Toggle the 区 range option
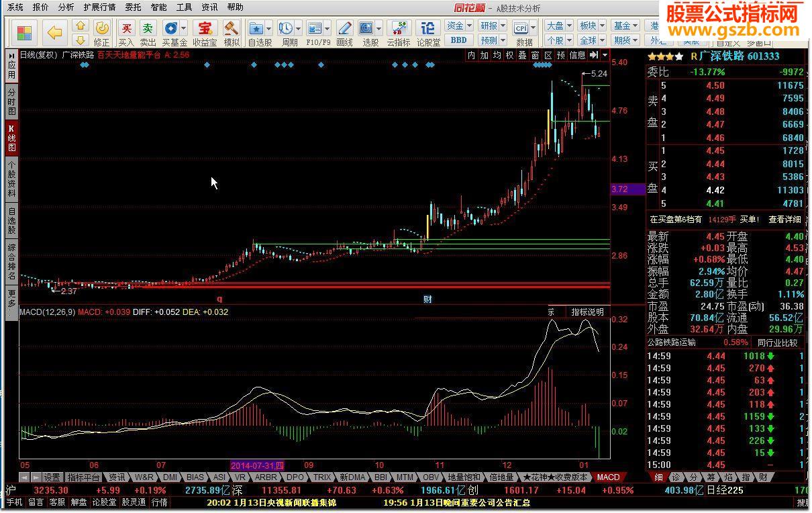Image resolution: width=812 pixels, height=513 pixels. click(x=548, y=55)
